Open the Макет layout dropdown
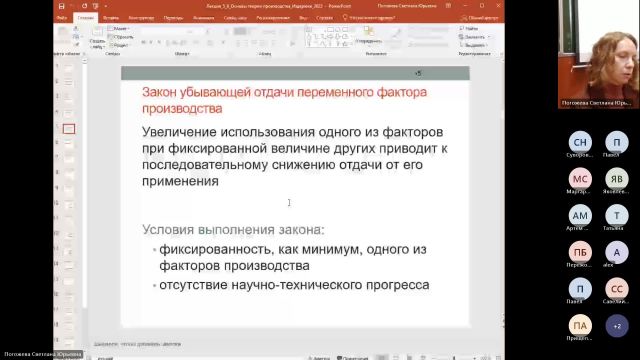The image size is (640, 360). click(x=119, y=29)
